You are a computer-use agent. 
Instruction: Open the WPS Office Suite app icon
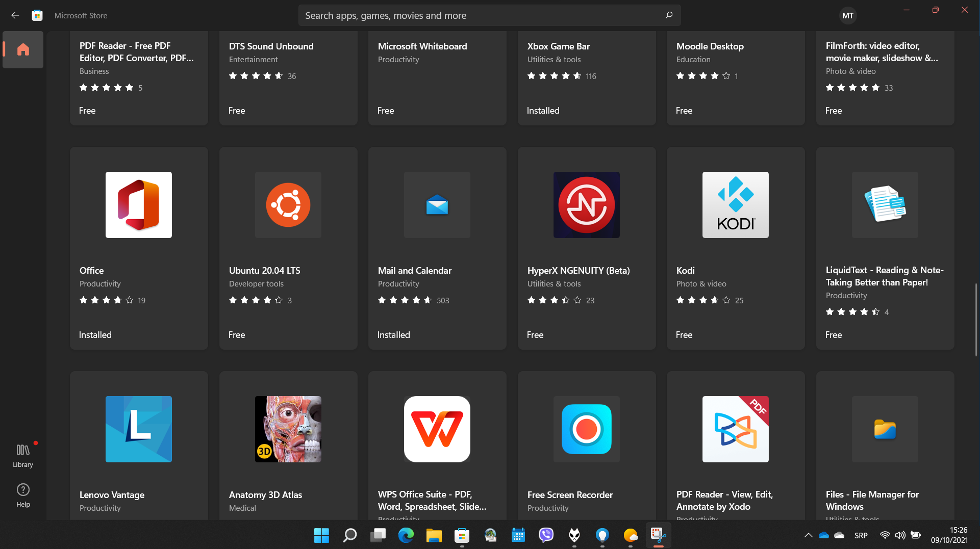[437, 429]
